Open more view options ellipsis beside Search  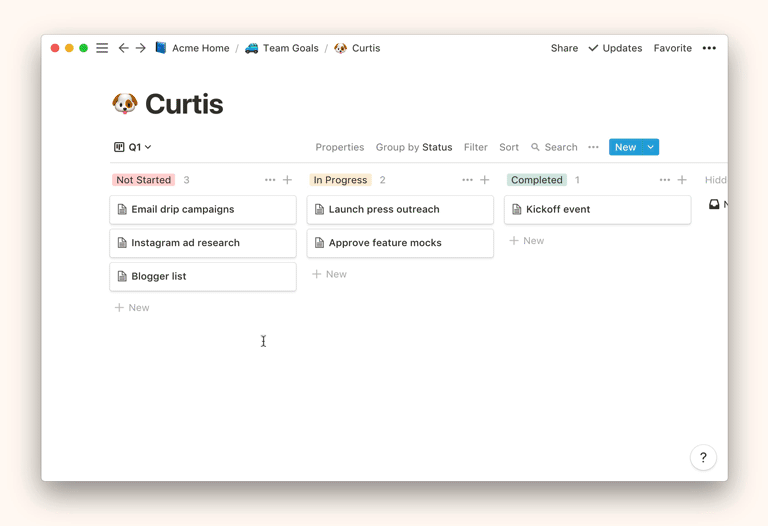(x=593, y=147)
